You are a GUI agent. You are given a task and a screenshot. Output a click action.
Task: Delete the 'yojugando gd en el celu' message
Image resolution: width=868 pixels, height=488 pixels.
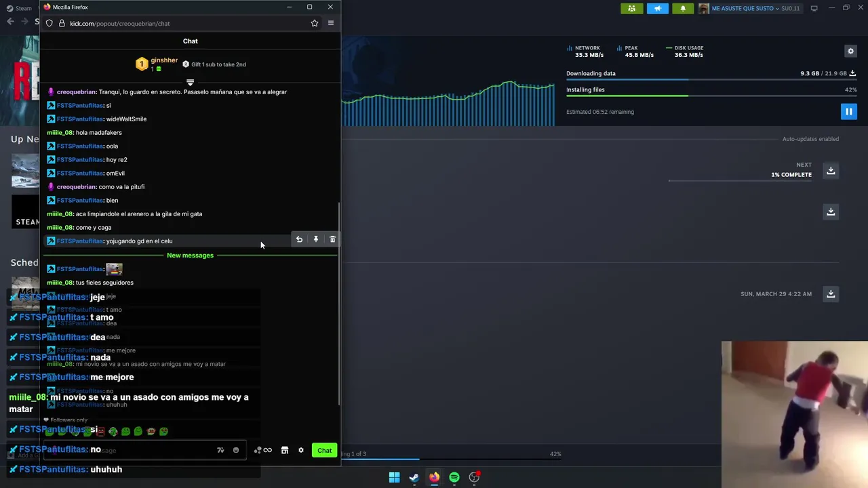[332, 239]
